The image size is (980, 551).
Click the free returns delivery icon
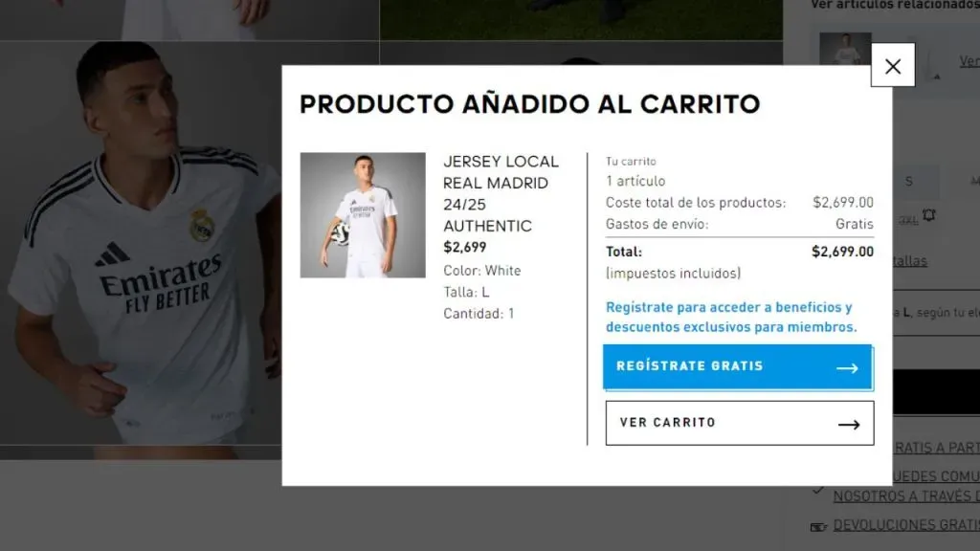click(x=818, y=527)
